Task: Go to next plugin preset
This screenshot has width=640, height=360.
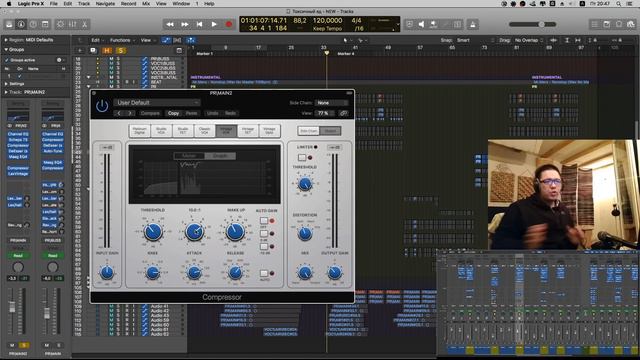Action: click(x=130, y=113)
